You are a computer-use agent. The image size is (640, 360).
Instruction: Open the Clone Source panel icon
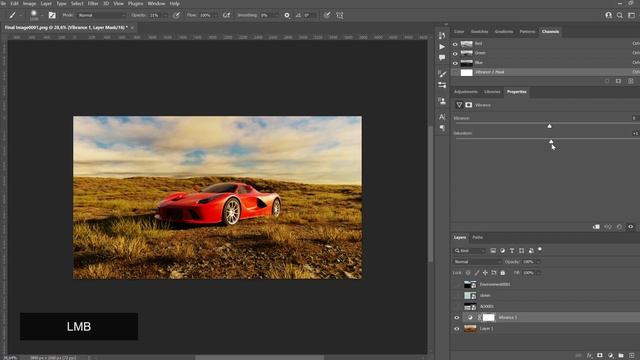(442, 101)
